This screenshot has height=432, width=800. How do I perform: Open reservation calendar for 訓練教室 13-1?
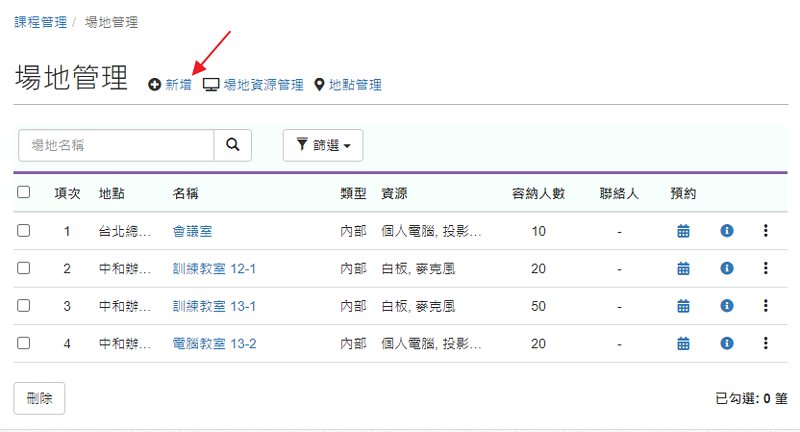click(684, 306)
